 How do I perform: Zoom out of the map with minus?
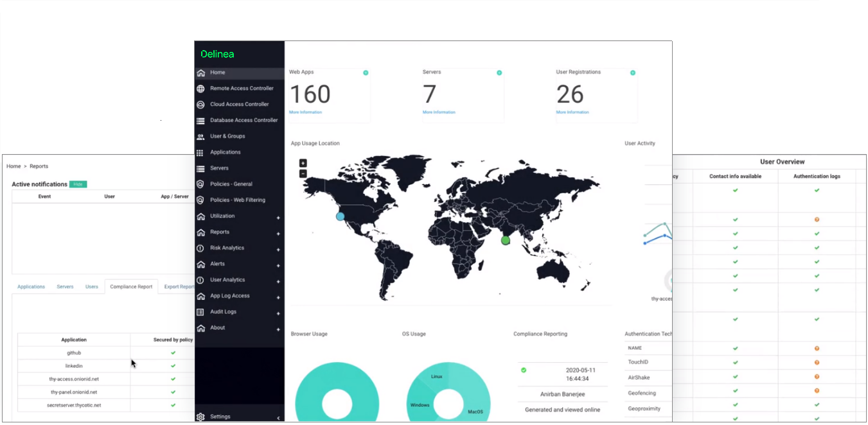303,173
